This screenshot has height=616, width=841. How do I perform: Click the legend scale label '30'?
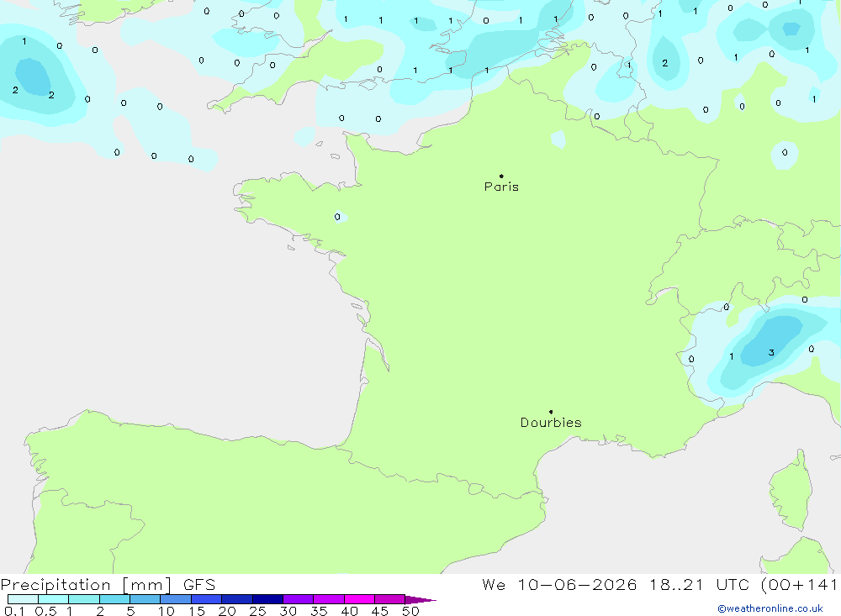[288, 611]
